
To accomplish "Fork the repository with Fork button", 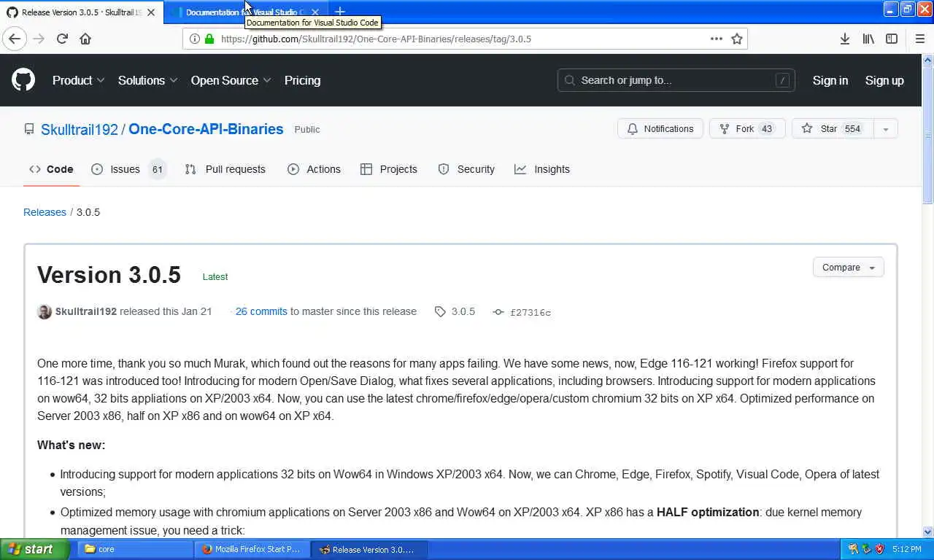I will pos(747,129).
